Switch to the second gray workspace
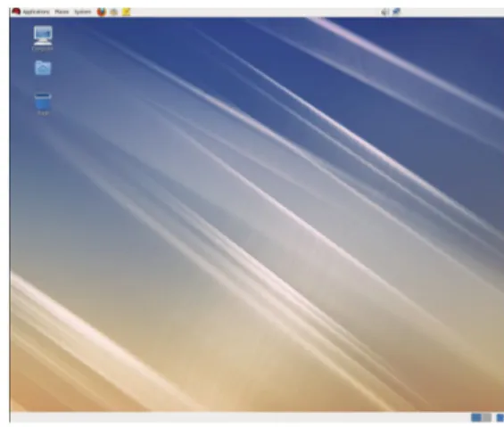The height and width of the screenshot is (427, 504). tap(487, 418)
